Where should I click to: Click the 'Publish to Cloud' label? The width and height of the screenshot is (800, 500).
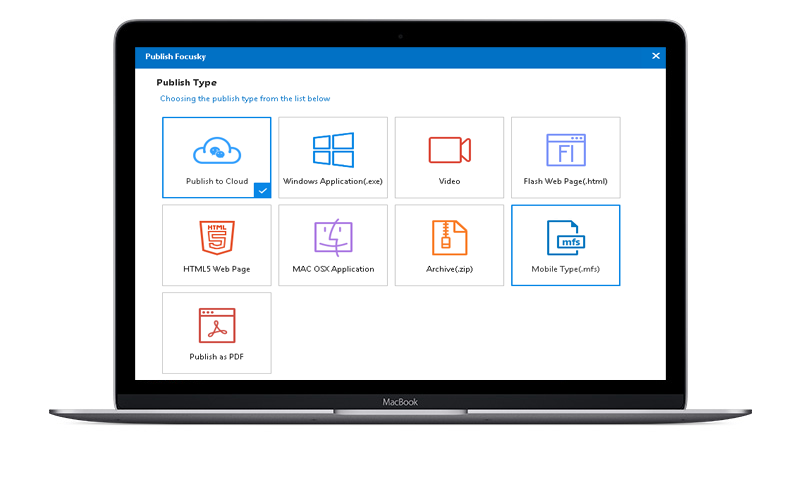pyautogui.click(x=217, y=181)
